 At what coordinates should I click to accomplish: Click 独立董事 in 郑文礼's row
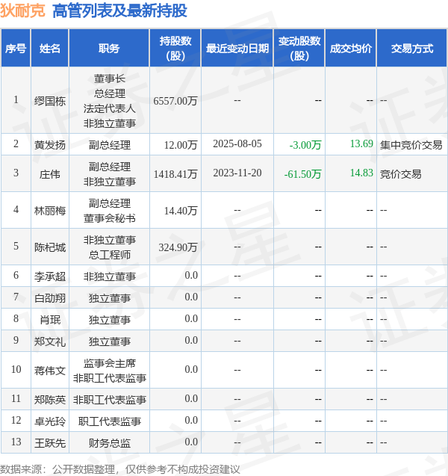109,341
